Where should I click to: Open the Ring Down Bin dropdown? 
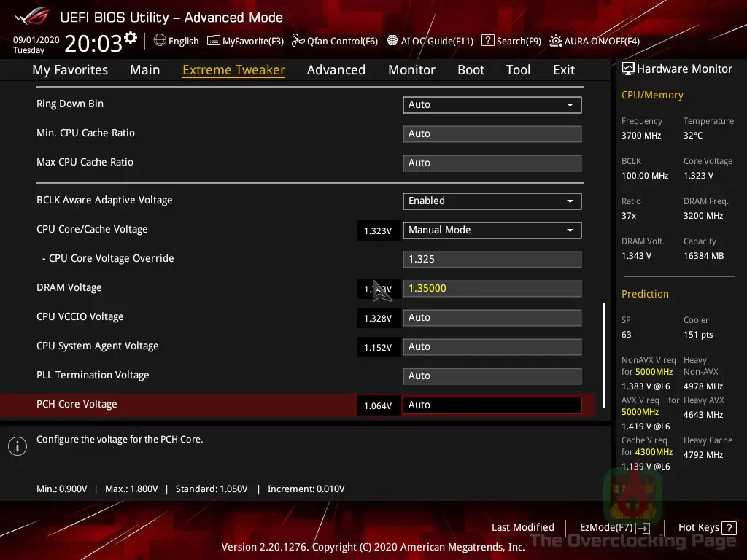coord(492,104)
